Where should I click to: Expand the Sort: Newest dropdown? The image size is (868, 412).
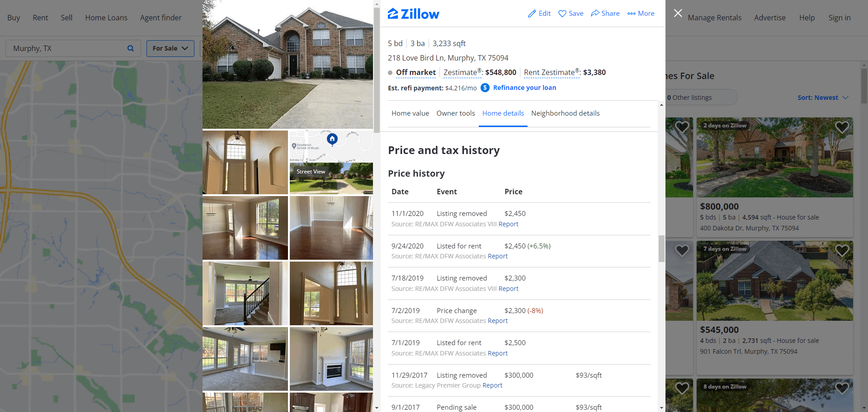tap(823, 98)
